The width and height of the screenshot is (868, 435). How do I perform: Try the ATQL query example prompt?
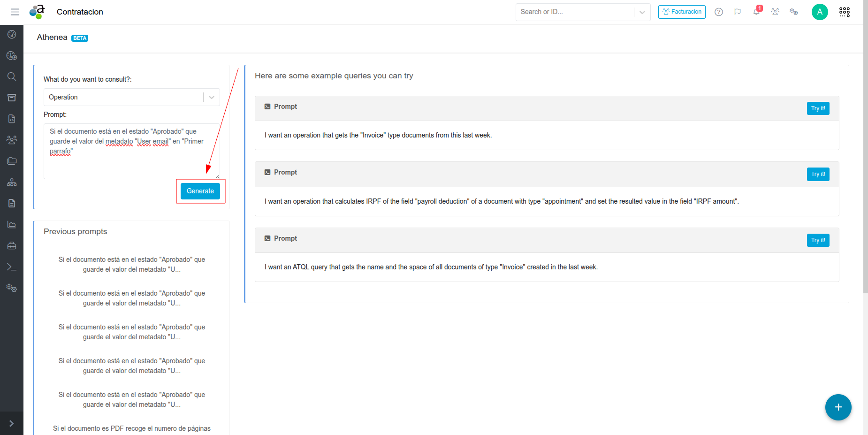click(818, 240)
